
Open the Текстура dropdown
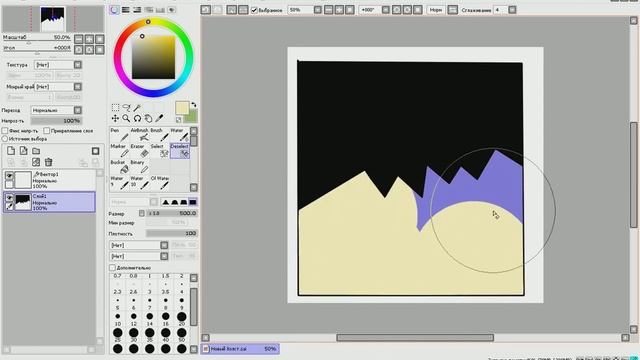(78, 64)
